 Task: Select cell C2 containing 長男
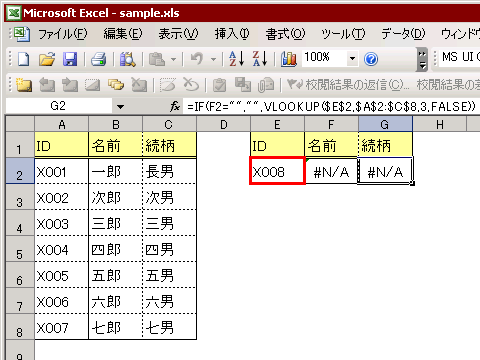(x=169, y=171)
